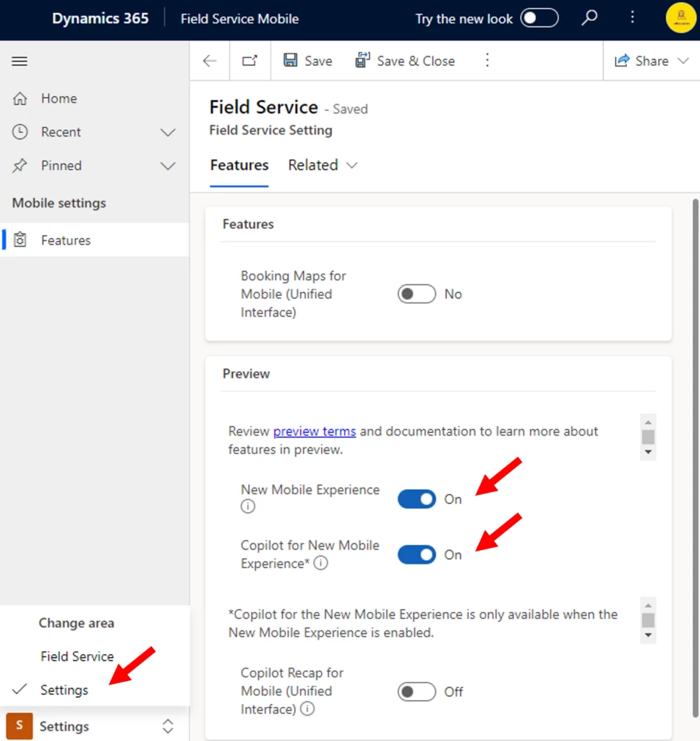This screenshot has width=700, height=741.
Task: Enable Copilot Recap for Mobile toggle
Action: point(417,692)
